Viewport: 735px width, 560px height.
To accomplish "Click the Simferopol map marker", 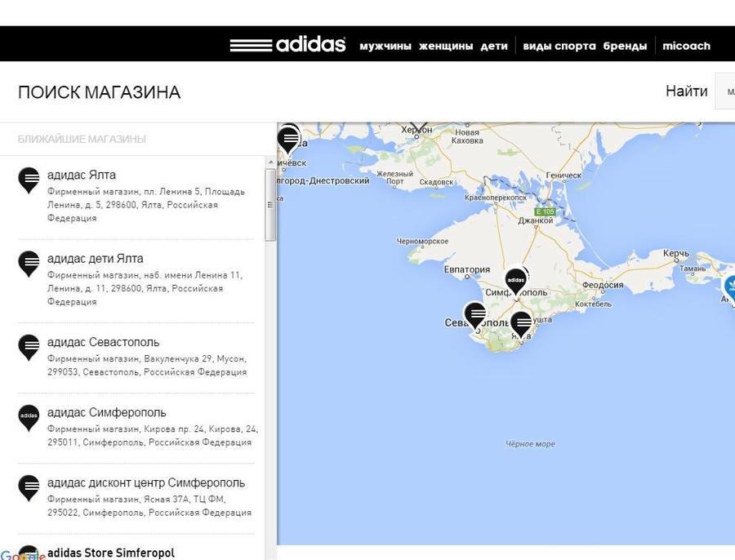I will pyautogui.click(x=515, y=281).
